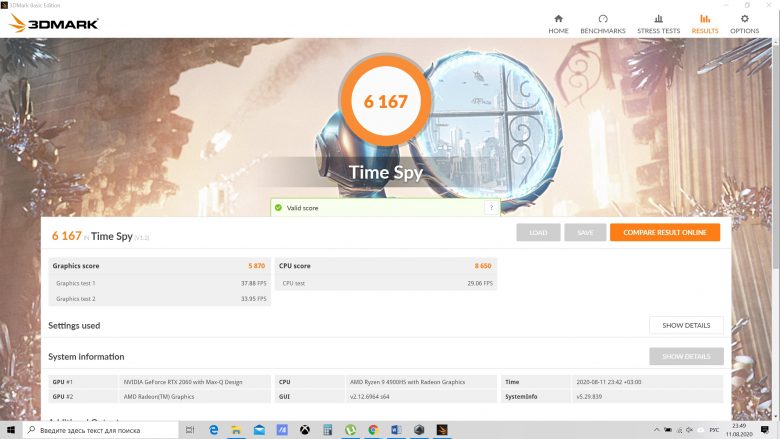Open the taskbar clock and date
This screenshot has width=780, height=439.
tap(739, 430)
